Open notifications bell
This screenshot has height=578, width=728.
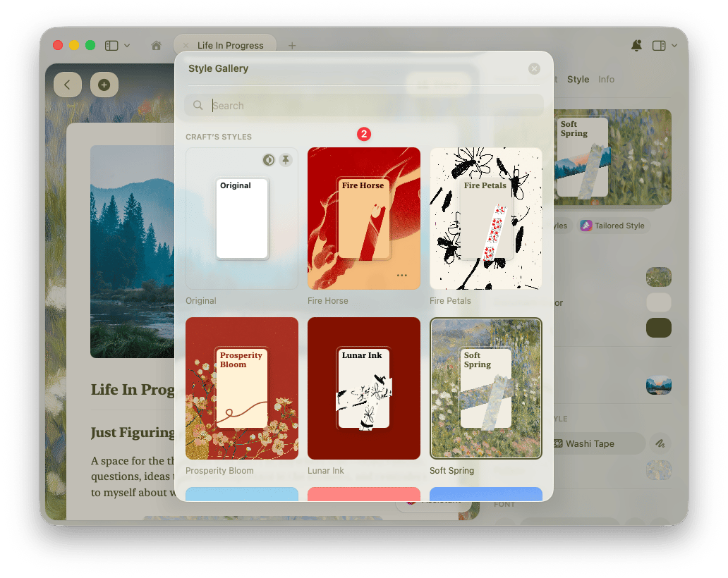click(636, 45)
